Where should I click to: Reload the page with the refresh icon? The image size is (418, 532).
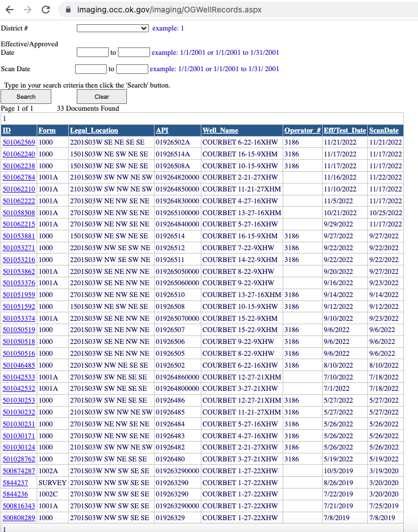click(46, 10)
